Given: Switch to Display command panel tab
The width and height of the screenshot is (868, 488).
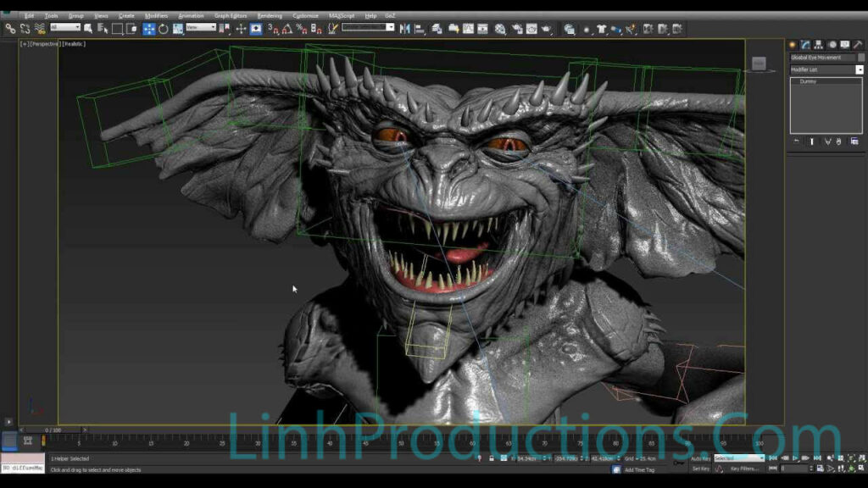Looking at the screenshot, I should 845,45.
